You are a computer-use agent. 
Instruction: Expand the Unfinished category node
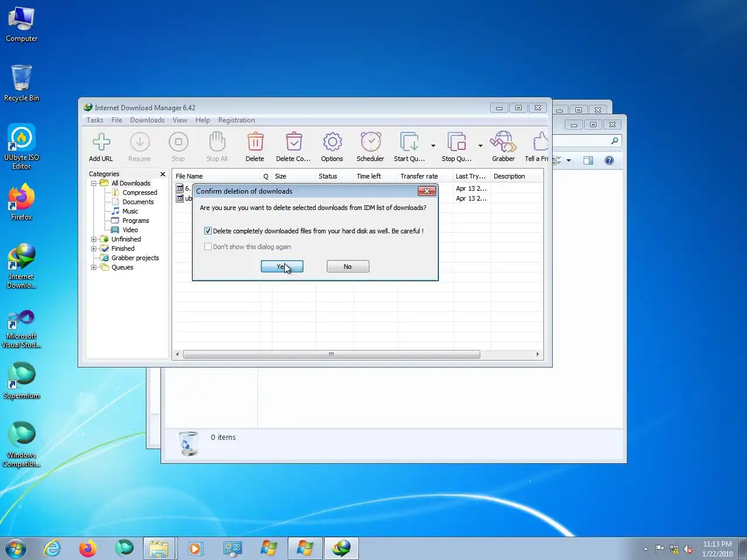(93, 239)
